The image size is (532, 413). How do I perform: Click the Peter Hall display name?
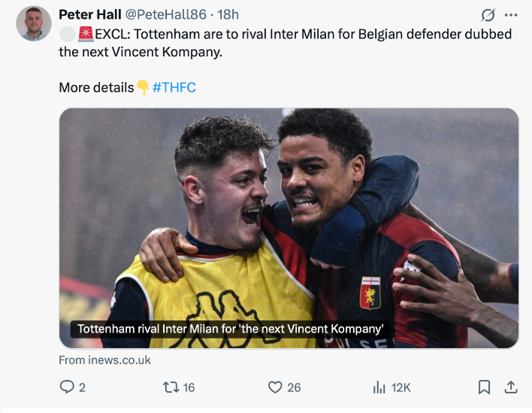(x=89, y=14)
